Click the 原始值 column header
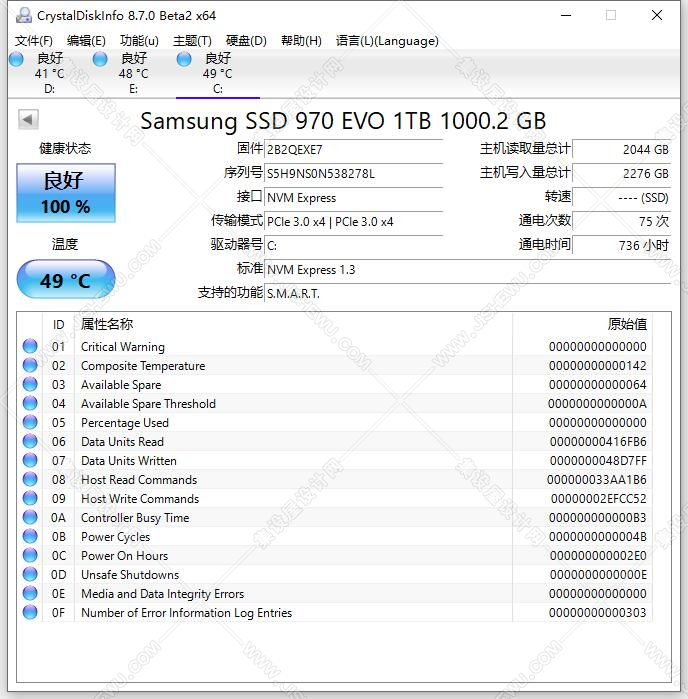 [x=627, y=324]
